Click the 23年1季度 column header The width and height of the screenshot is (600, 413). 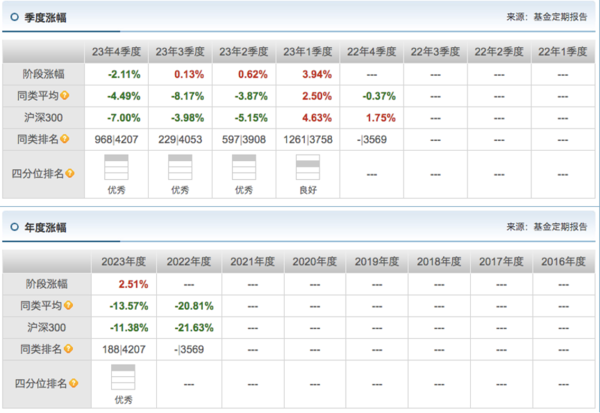click(308, 52)
